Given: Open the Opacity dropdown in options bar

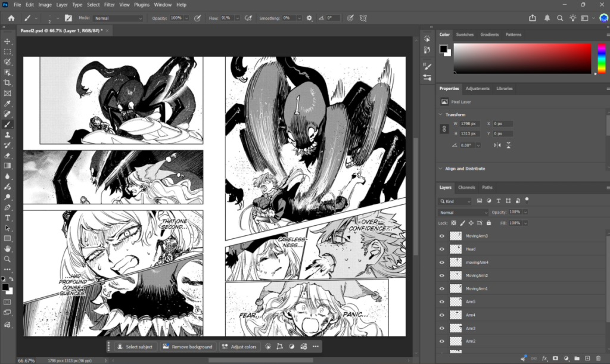Looking at the screenshot, I should point(186,18).
